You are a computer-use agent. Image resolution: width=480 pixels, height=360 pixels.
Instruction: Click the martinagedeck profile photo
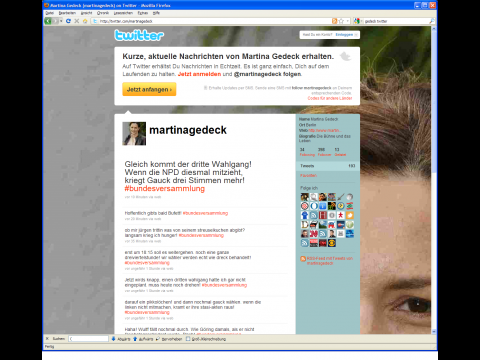click(134, 133)
